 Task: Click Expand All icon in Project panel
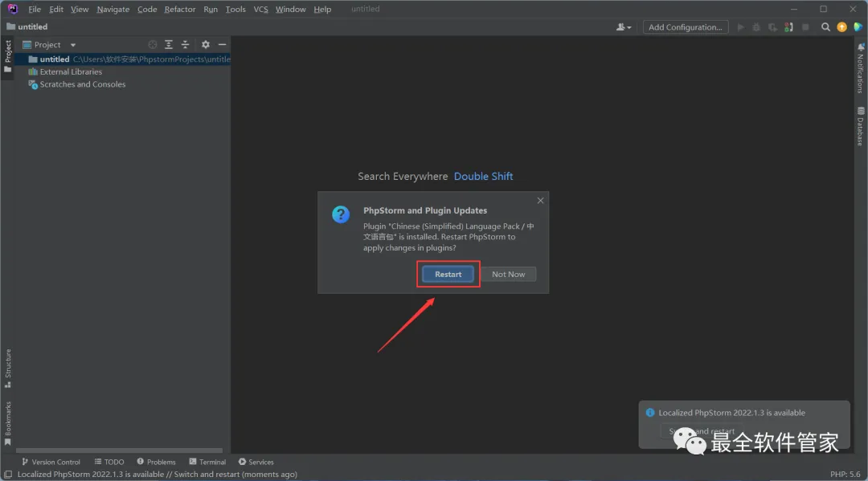coord(169,45)
